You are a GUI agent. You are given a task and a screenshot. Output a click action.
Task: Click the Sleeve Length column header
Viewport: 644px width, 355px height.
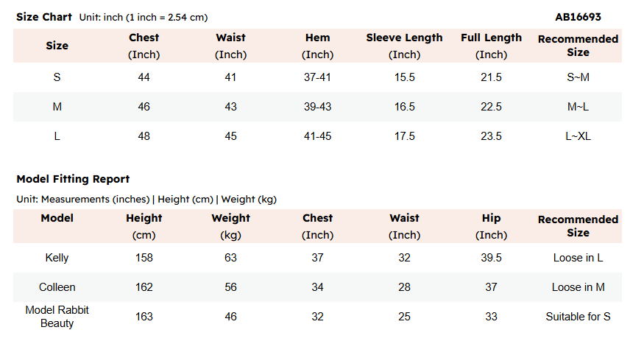[x=404, y=46]
